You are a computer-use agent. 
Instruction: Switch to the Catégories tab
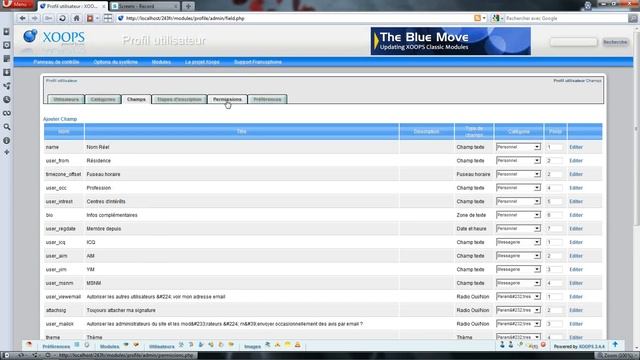coord(103,99)
